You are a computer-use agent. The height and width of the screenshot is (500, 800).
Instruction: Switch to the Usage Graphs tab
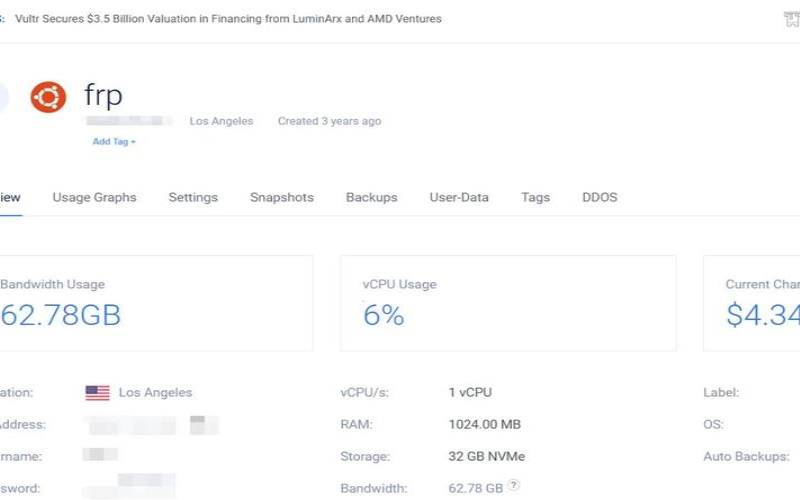pos(94,197)
